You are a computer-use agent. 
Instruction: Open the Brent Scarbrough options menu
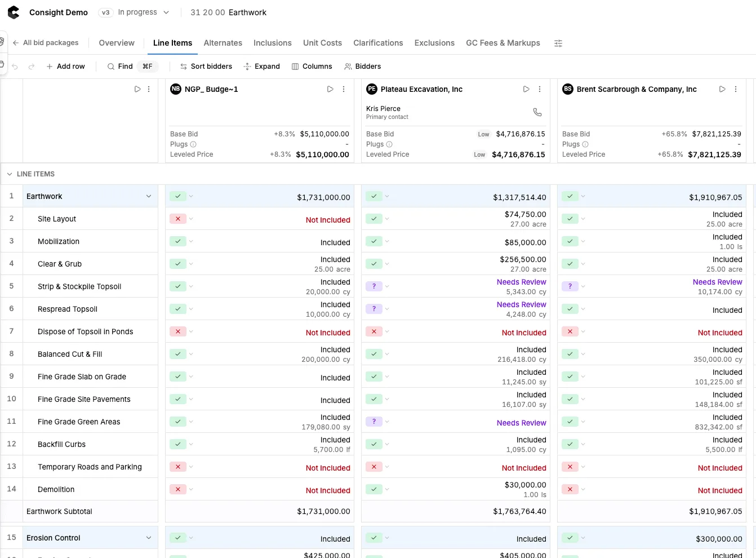click(x=736, y=89)
